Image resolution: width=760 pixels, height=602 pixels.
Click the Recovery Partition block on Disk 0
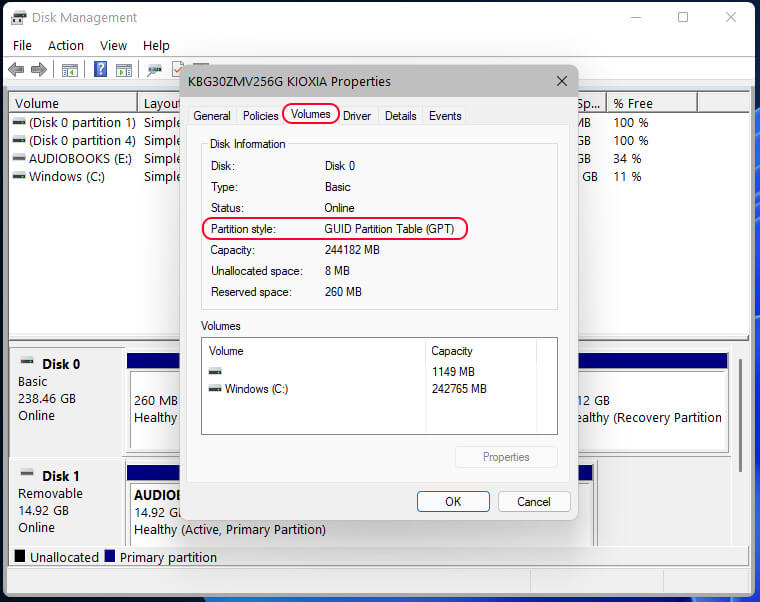tap(652, 409)
